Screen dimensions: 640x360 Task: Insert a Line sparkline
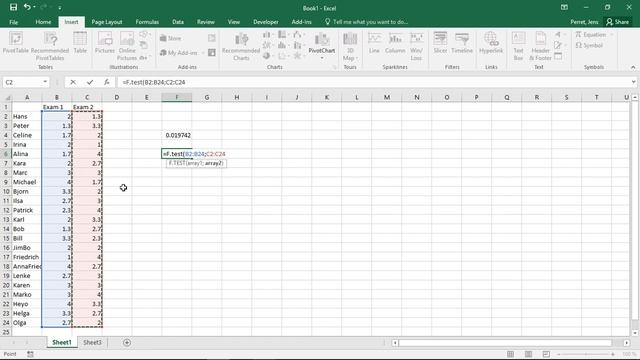tap(374, 42)
